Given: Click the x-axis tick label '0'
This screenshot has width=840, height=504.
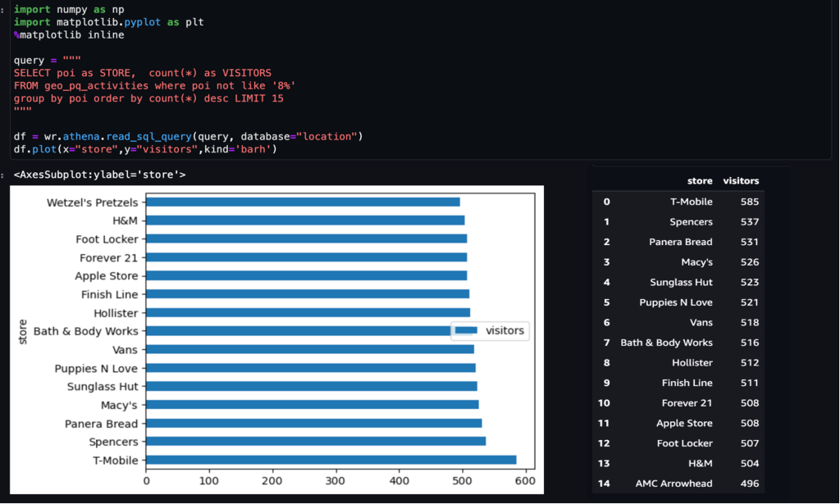Looking at the screenshot, I should pos(146,480).
